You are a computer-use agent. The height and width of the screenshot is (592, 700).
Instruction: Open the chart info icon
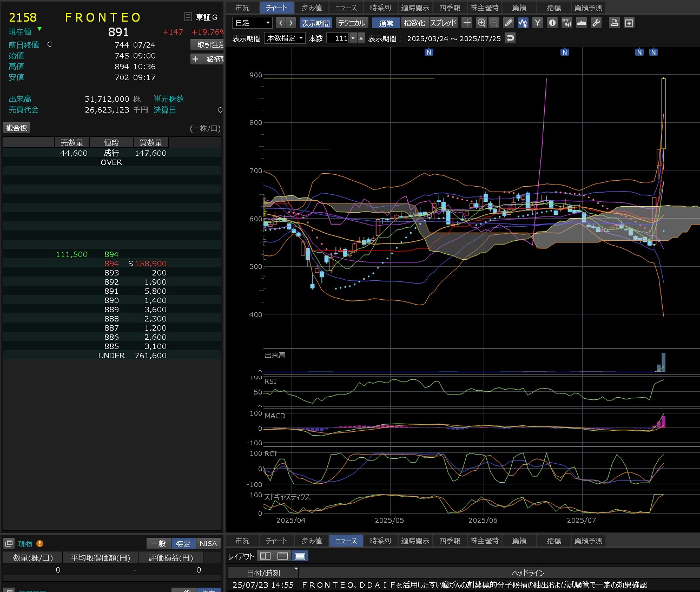pyautogui.click(x=552, y=23)
